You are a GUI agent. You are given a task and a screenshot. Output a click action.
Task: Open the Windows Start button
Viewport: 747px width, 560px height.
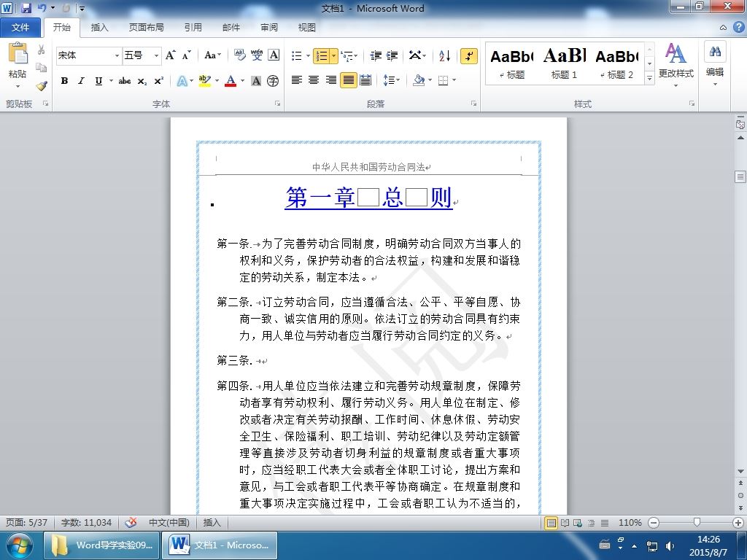pos(18,545)
